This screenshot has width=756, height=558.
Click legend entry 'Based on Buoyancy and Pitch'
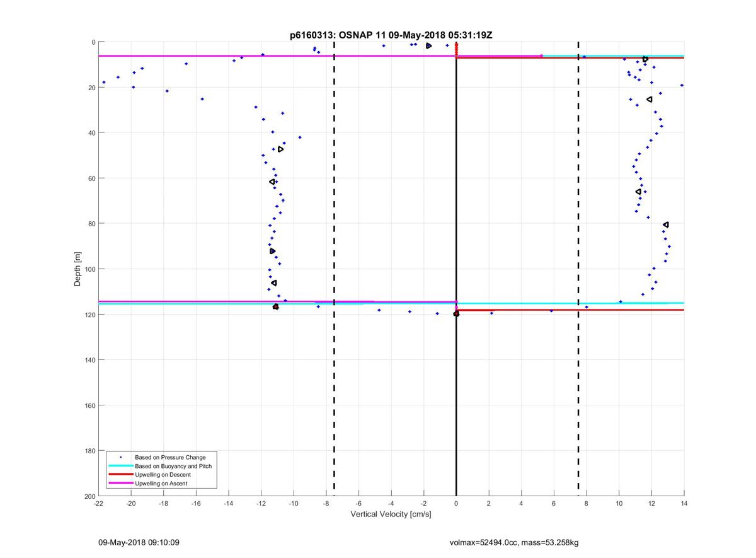(x=173, y=466)
